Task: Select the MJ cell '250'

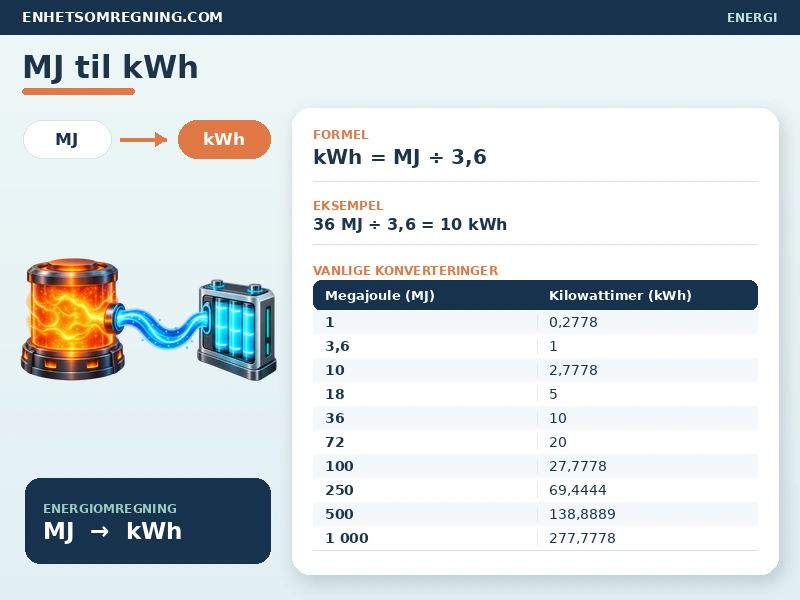Action: pyautogui.click(x=339, y=490)
